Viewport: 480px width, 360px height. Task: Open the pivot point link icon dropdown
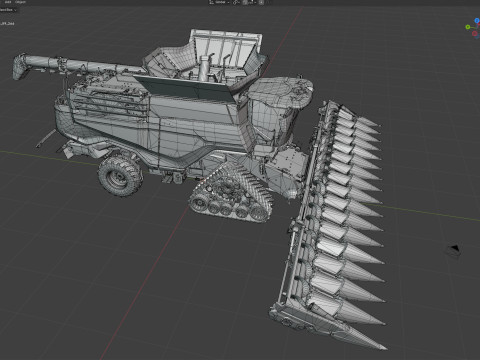pos(236,2)
